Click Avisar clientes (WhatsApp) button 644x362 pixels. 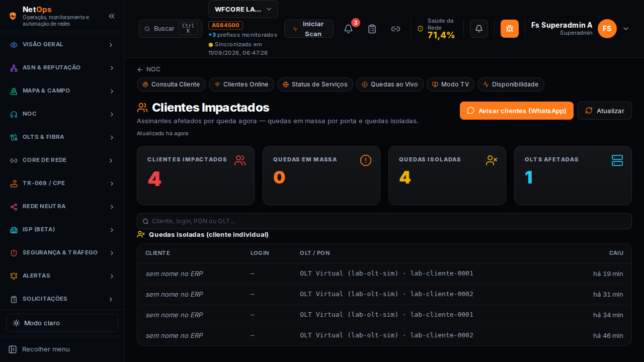click(x=517, y=111)
